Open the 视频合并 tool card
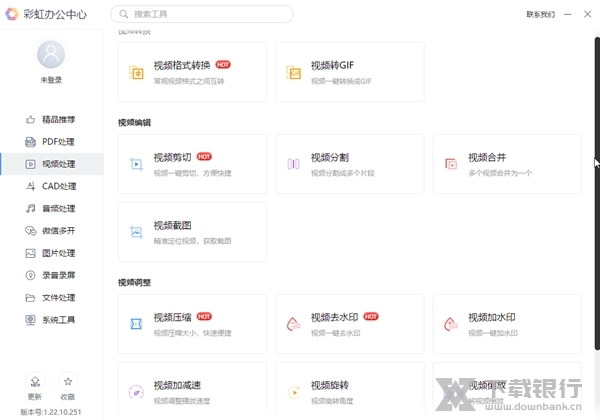The height and width of the screenshot is (420, 600). [507, 164]
